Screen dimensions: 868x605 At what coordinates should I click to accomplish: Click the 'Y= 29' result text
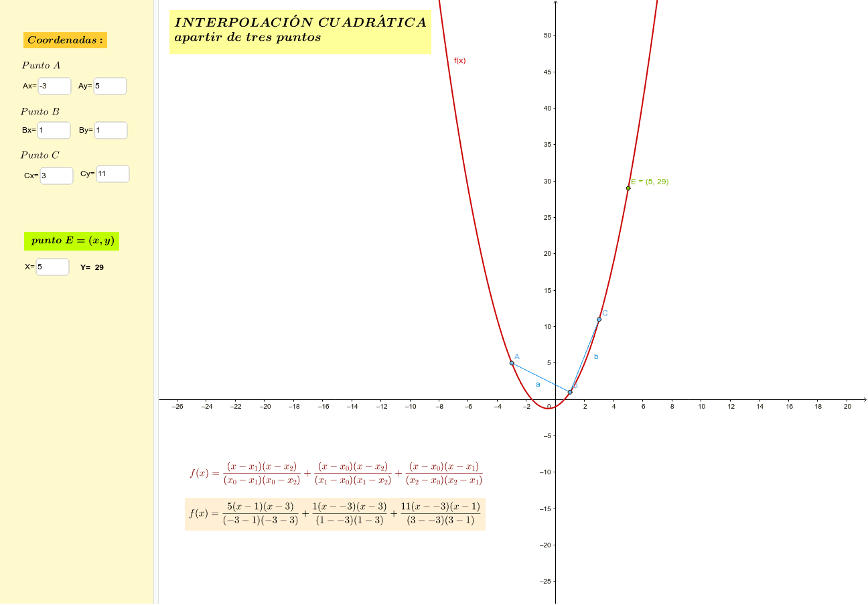(x=92, y=267)
